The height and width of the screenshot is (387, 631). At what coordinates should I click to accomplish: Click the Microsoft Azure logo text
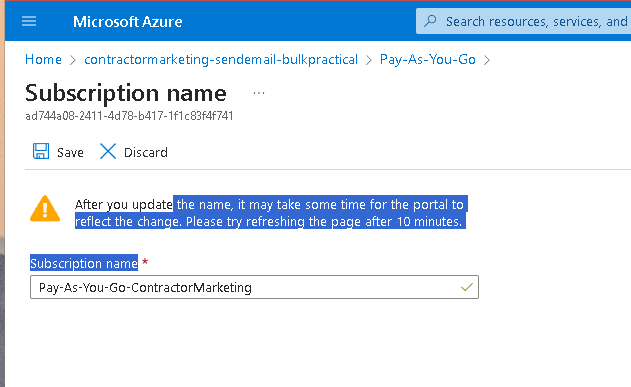coord(128,22)
